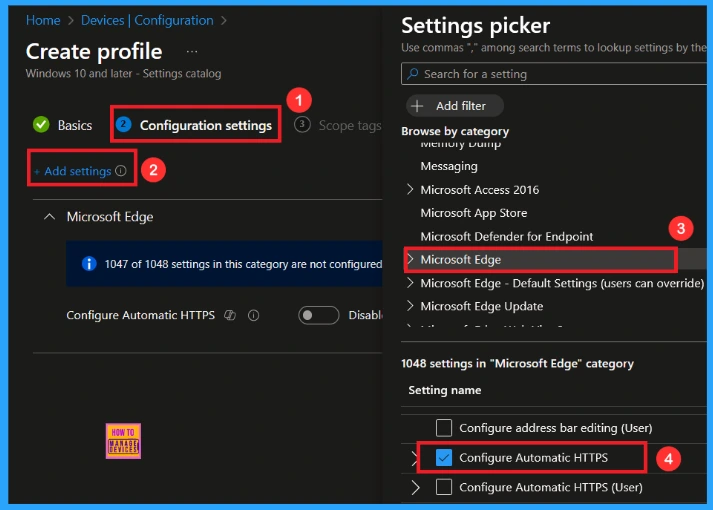
Task: Click the green checkmark icon beside Basics
Action: coord(41,125)
